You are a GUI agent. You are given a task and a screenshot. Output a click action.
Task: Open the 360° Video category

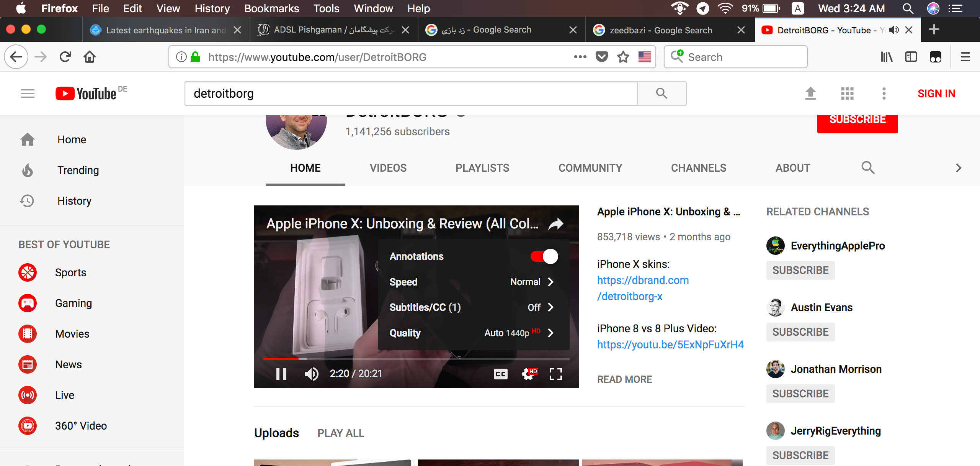click(x=92, y=426)
